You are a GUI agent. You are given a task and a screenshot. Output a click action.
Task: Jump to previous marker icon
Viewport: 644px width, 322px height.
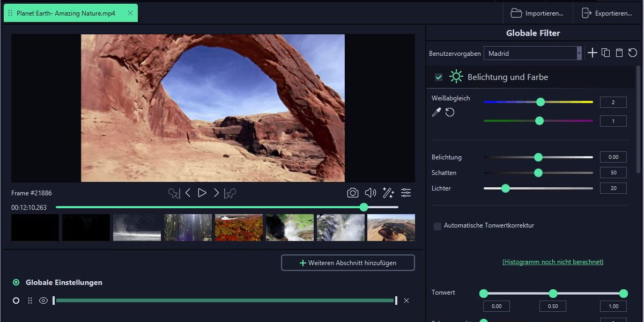(174, 193)
